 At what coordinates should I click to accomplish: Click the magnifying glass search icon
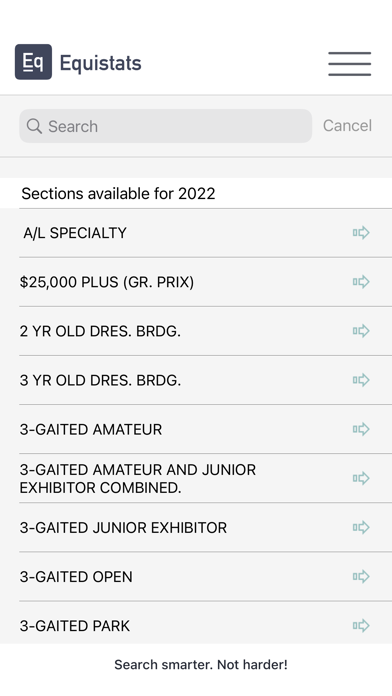tap(34, 126)
